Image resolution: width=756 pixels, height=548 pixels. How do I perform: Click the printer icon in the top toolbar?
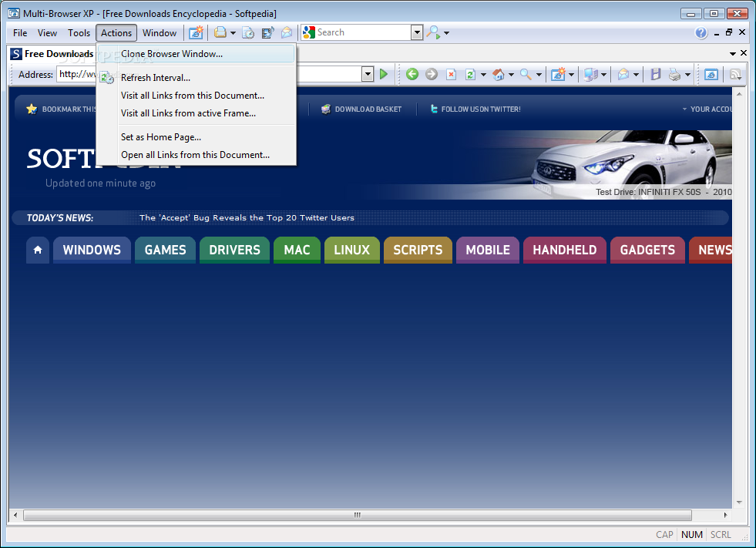pos(220,33)
